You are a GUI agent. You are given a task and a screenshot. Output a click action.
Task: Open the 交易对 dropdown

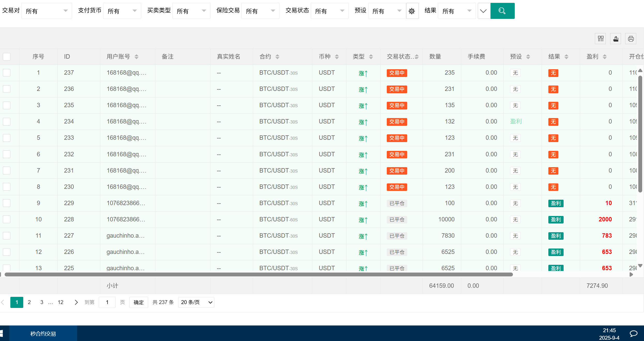tap(47, 11)
